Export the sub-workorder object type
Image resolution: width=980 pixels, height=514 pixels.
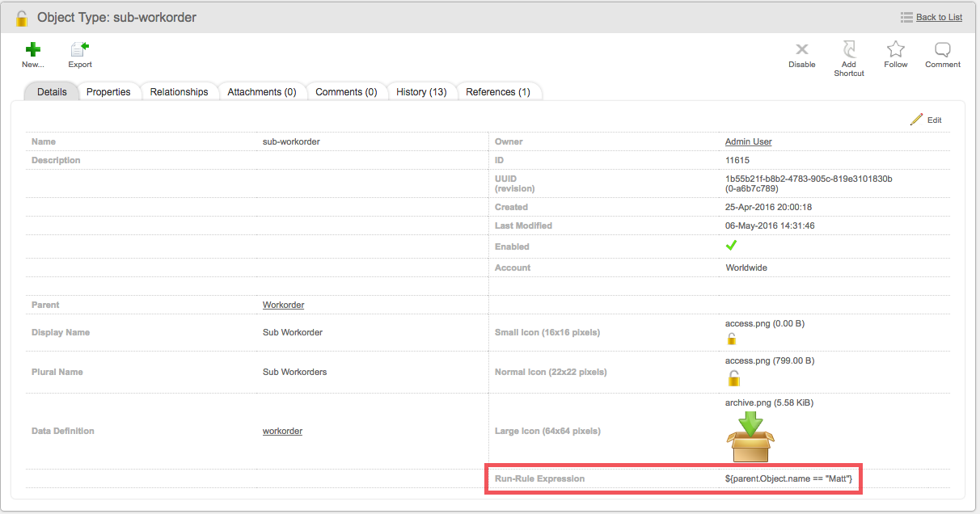[x=79, y=54]
